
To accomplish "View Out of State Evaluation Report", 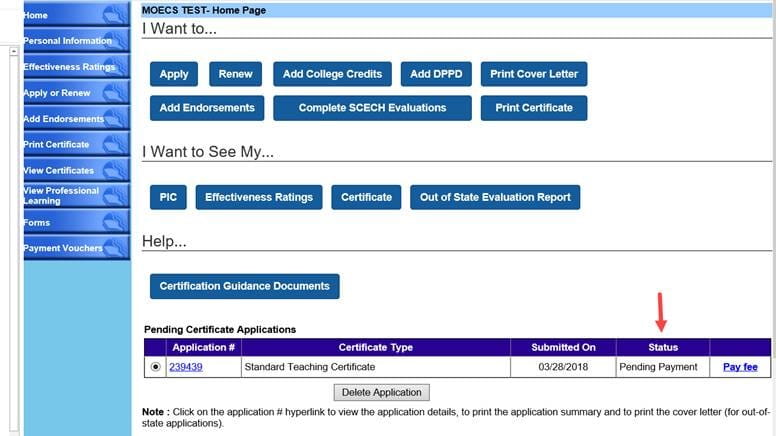I will click(495, 197).
